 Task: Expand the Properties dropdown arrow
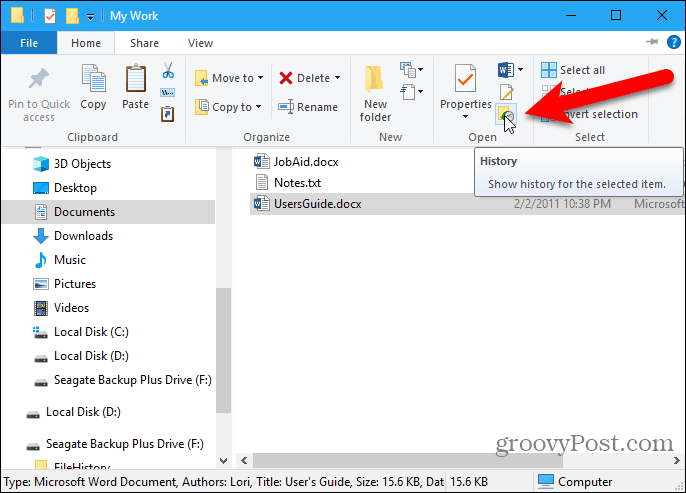pos(465,117)
